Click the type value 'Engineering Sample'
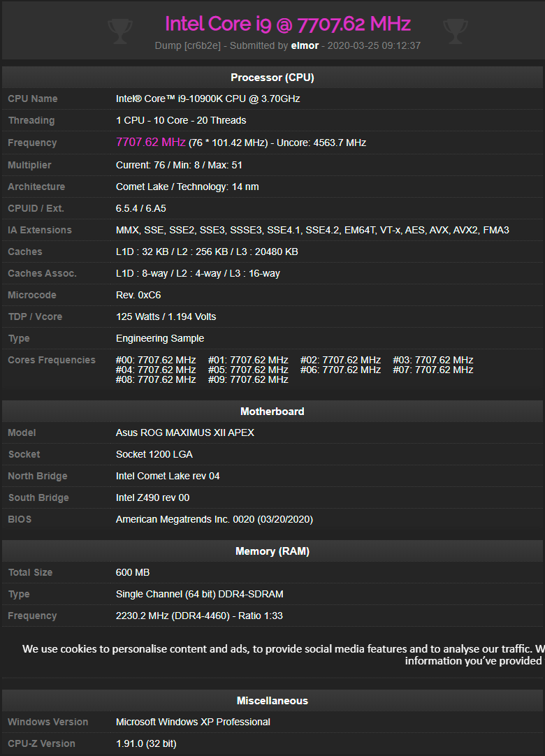 coord(159,338)
